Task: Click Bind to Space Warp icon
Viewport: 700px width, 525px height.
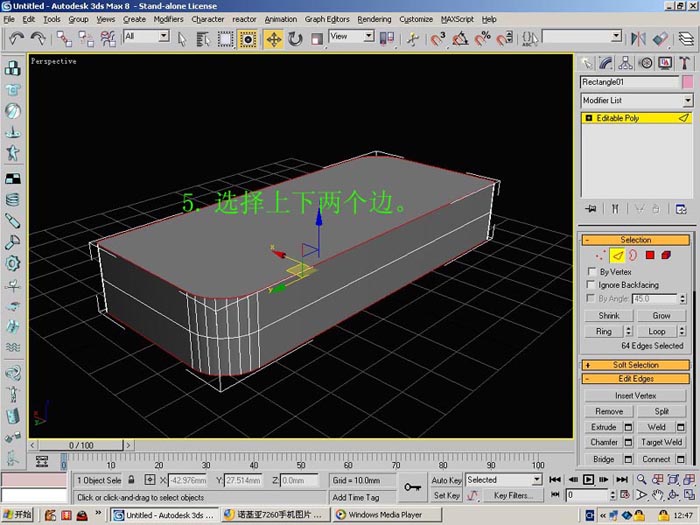Action: 108,39
